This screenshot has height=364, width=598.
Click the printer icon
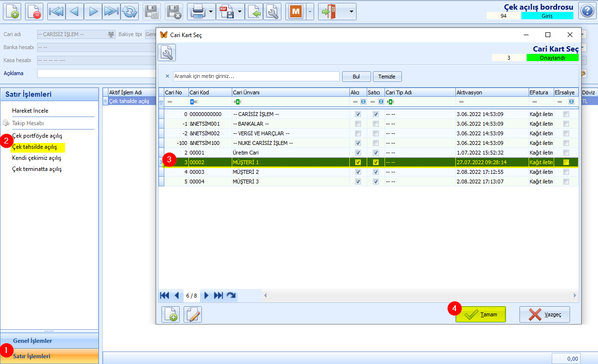tap(198, 11)
